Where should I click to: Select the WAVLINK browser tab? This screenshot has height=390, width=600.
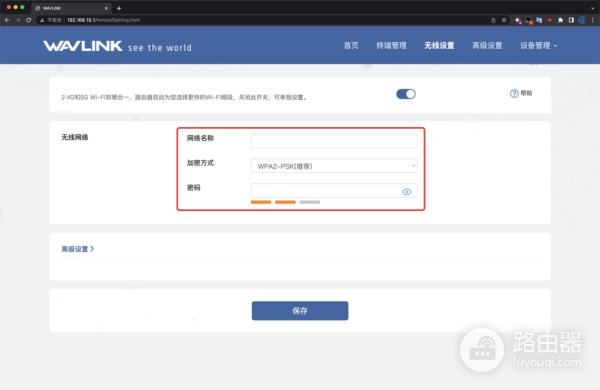click(x=71, y=8)
